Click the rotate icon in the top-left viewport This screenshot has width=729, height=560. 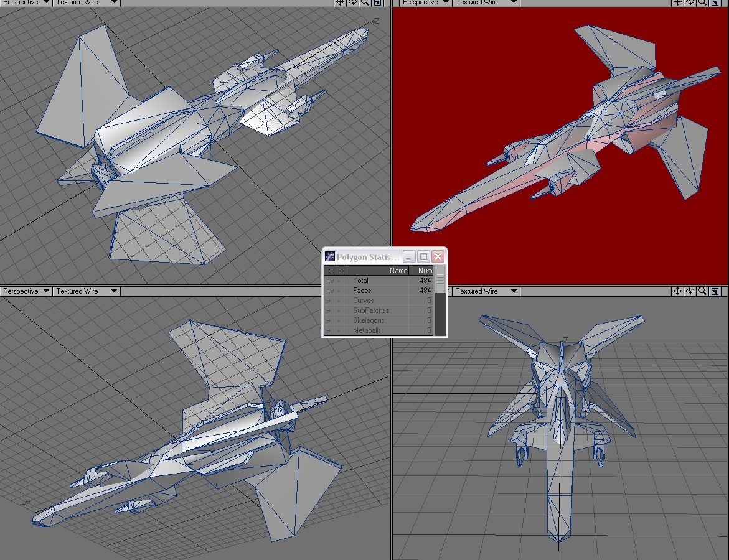point(352,2)
